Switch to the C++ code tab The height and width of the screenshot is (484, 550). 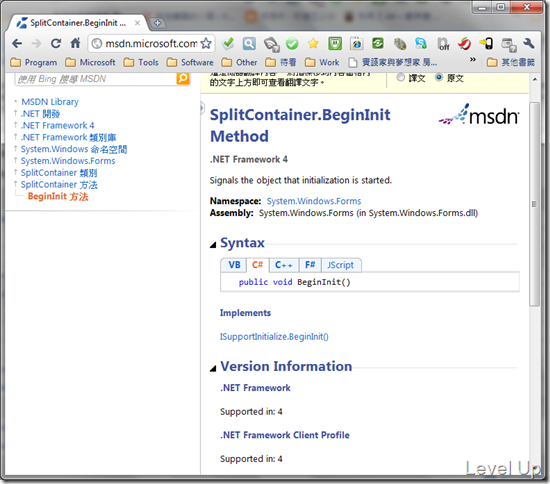[x=283, y=265]
